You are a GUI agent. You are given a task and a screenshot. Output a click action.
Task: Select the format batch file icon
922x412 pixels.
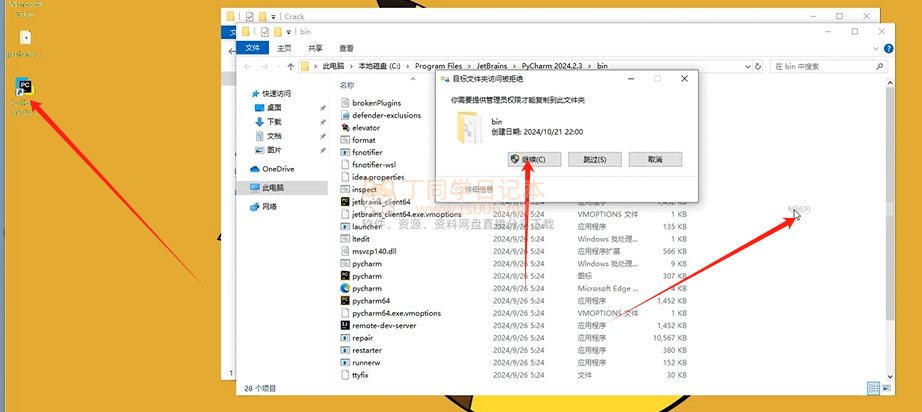click(x=346, y=140)
